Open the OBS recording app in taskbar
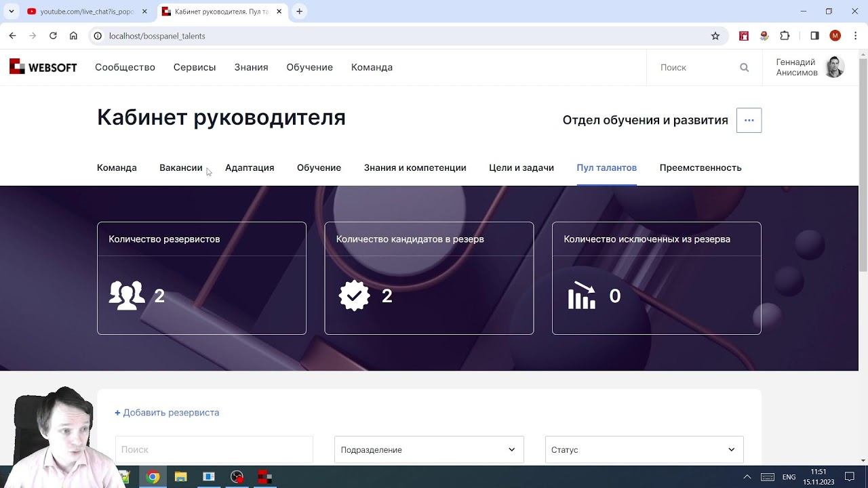Image resolution: width=868 pixels, height=488 pixels. 237,477
